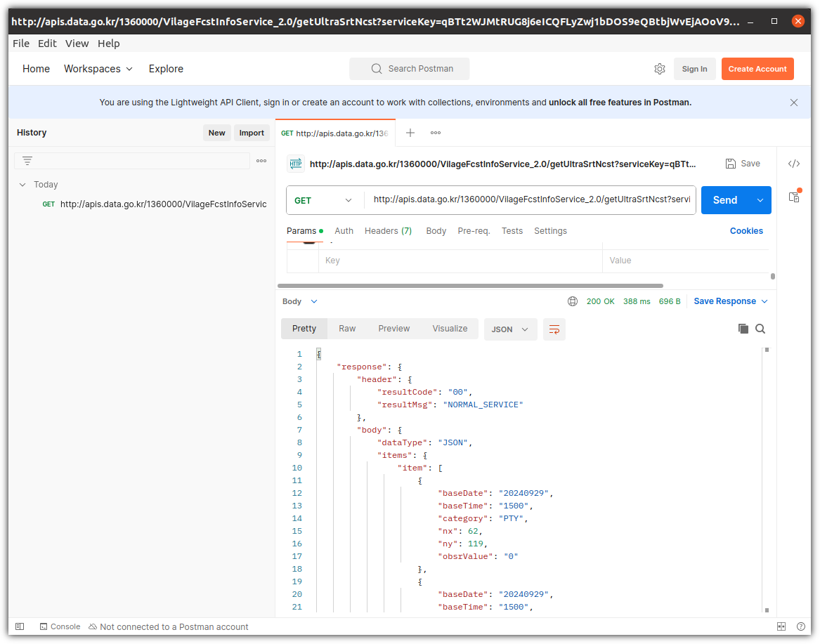The width and height of the screenshot is (820, 644).
Task: Toggle sidebar using bottom-left panel icon
Action: click(20, 626)
